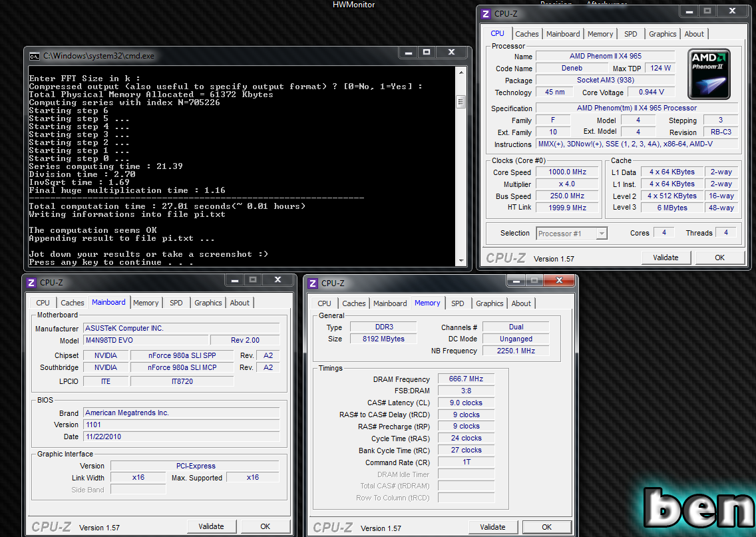Click scroll down arrow in cmd window

tap(461, 260)
